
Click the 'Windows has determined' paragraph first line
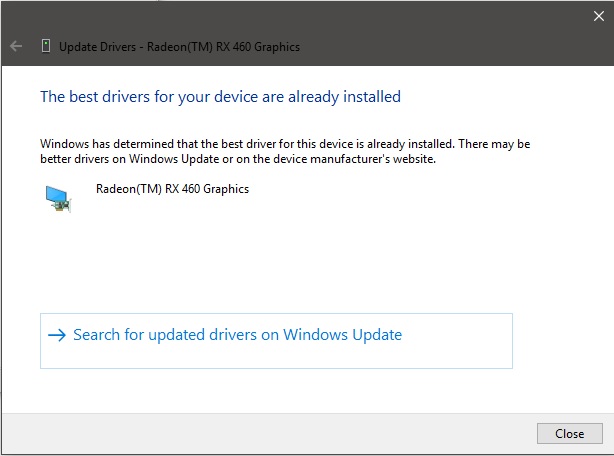[285, 144]
